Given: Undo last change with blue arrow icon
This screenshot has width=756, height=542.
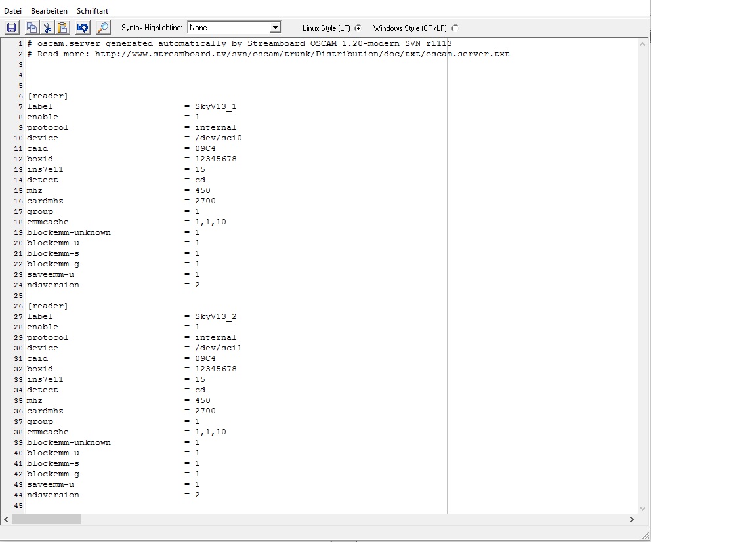Looking at the screenshot, I should 83,28.
